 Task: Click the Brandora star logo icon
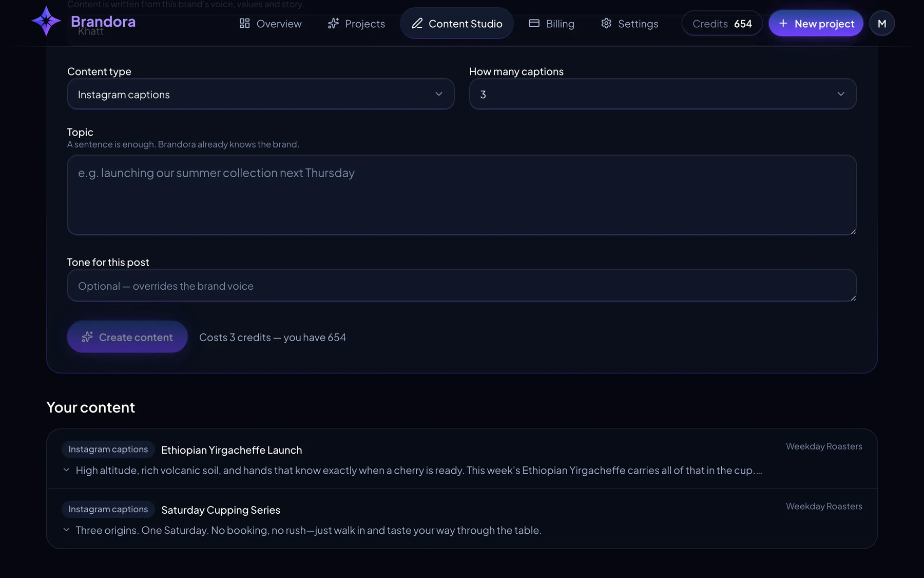click(x=46, y=21)
